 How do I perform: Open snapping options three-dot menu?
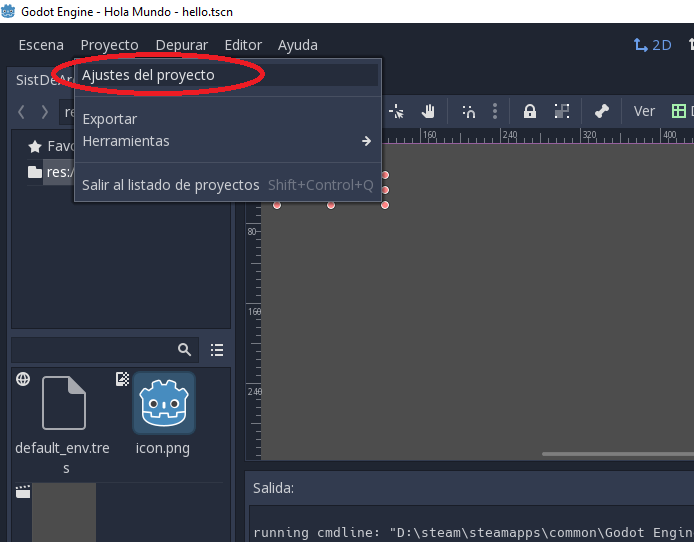(495, 111)
